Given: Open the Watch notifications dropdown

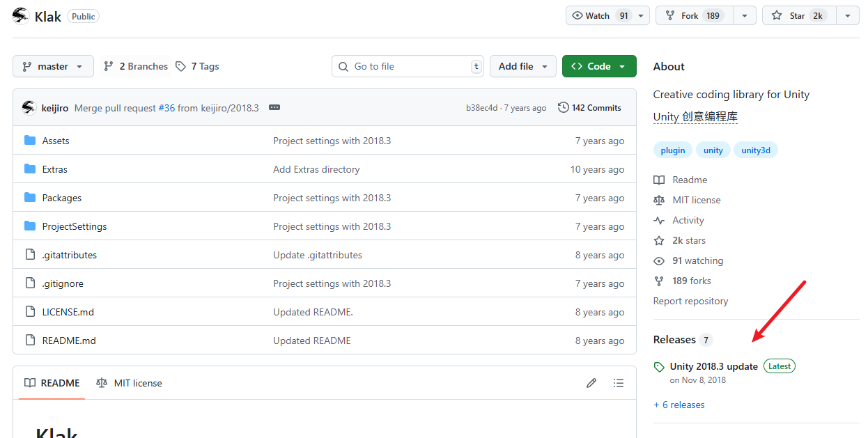Looking at the screenshot, I should (607, 15).
